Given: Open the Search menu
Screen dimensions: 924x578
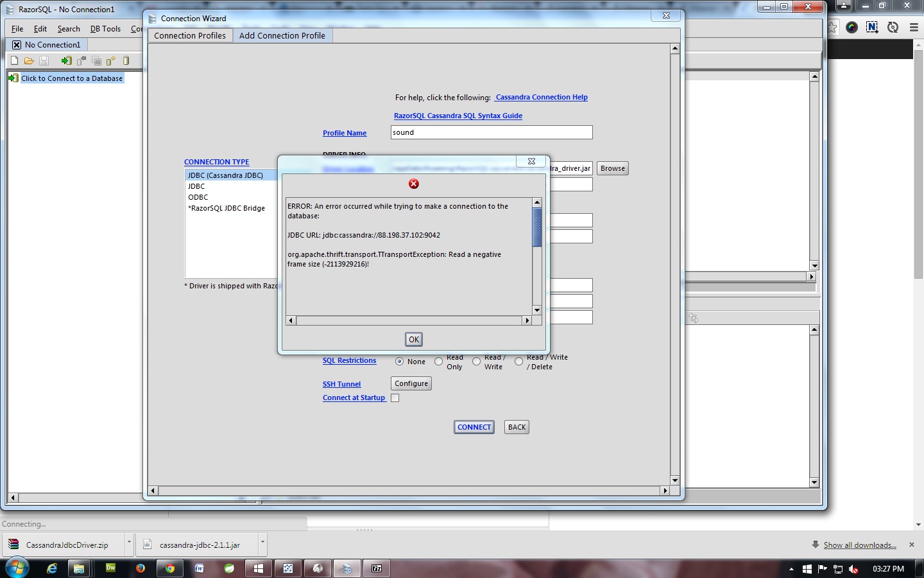Looking at the screenshot, I should point(69,29).
